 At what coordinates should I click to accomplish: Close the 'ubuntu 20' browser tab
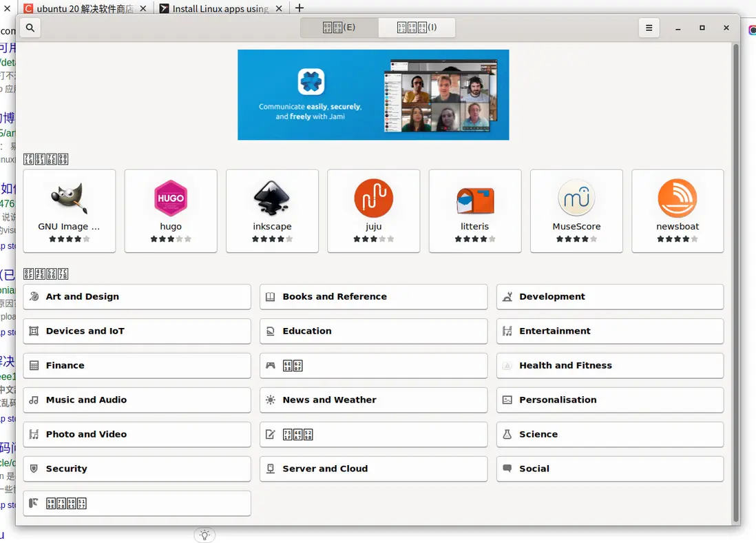143,8
